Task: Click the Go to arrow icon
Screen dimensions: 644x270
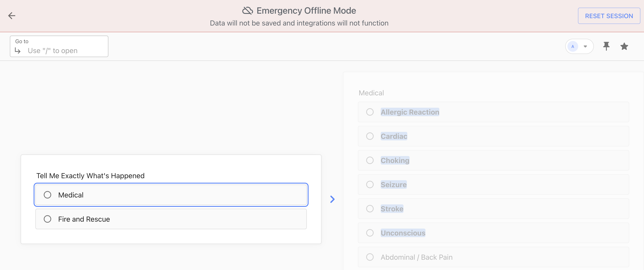Action: (18, 51)
